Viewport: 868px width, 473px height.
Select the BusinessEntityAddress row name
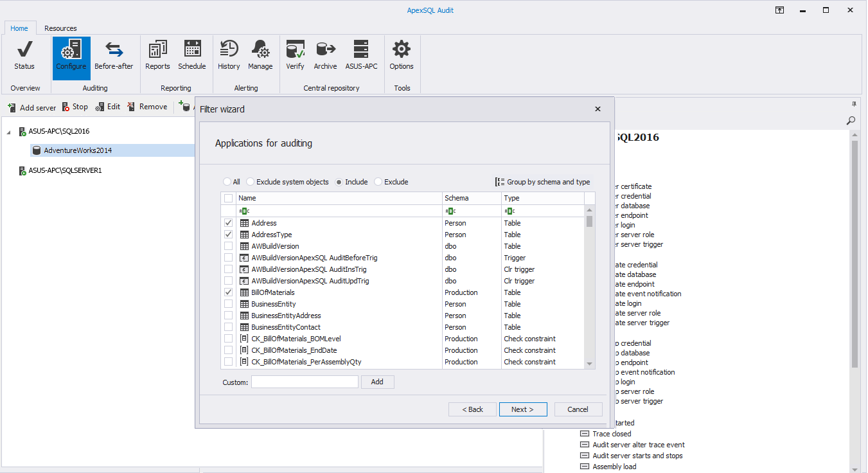coord(286,316)
